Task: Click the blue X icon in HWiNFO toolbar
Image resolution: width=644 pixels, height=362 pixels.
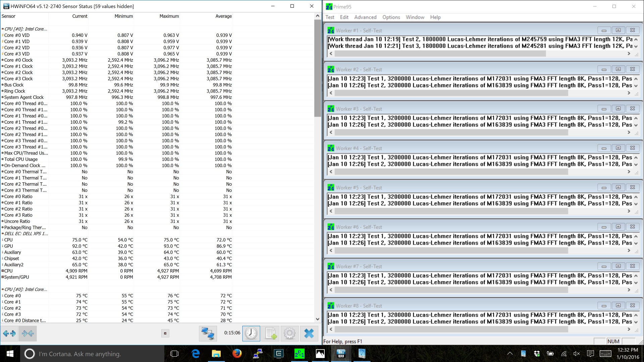Action: 309,333
